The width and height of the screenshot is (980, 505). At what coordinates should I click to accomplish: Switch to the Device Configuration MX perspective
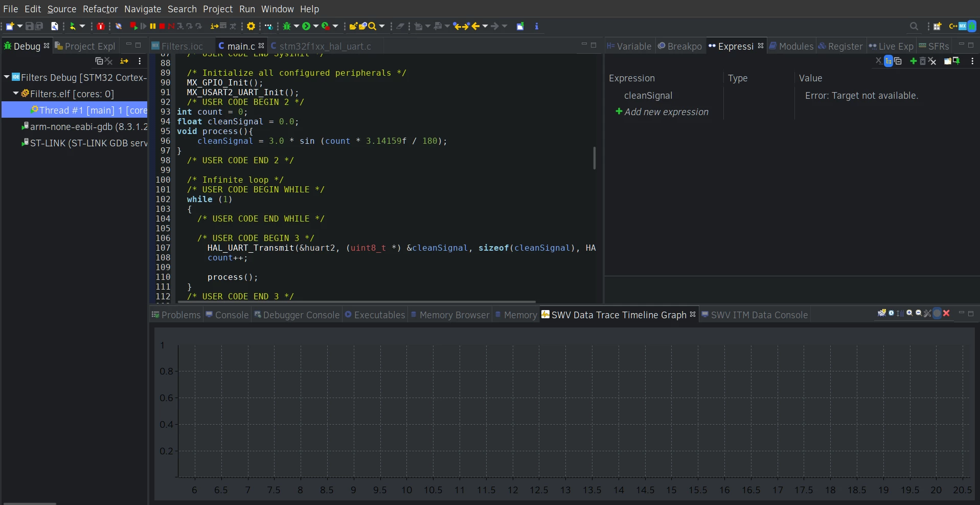point(963,26)
